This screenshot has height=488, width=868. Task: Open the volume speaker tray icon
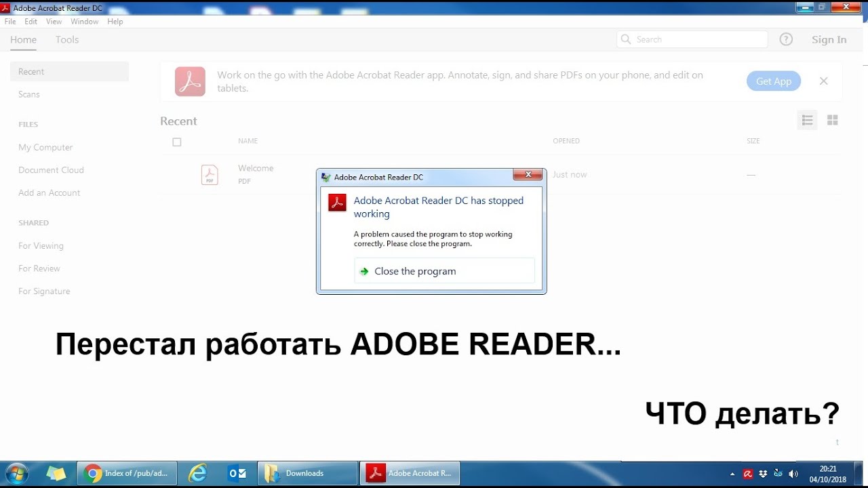click(x=793, y=474)
